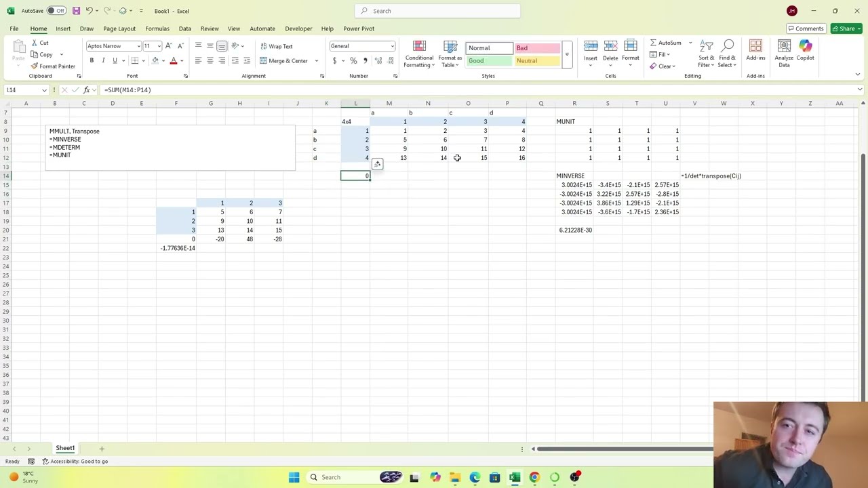This screenshot has width=868, height=488.
Task: Open the Format Painter tool
Action: [53, 66]
